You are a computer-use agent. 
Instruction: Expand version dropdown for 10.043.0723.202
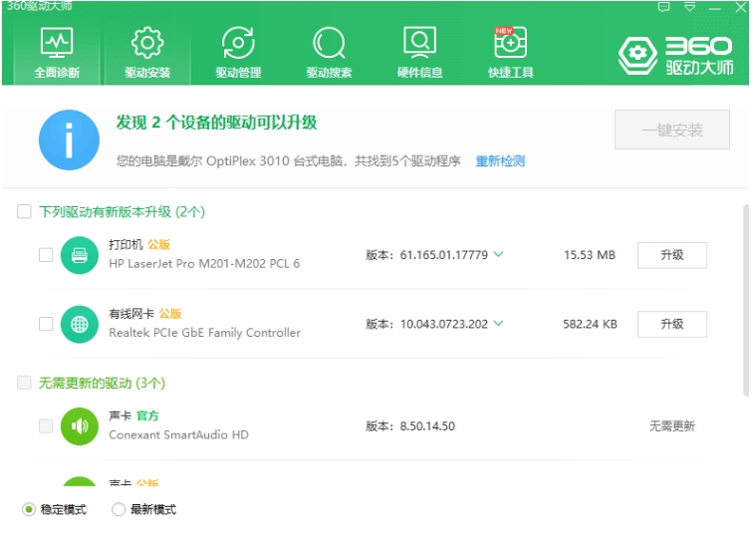click(x=499, y=323)
